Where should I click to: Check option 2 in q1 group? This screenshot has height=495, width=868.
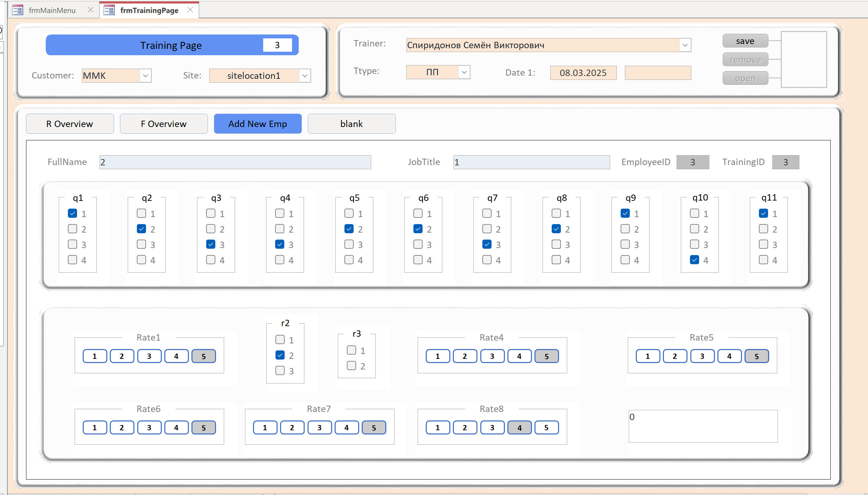(x=72, y=229)
